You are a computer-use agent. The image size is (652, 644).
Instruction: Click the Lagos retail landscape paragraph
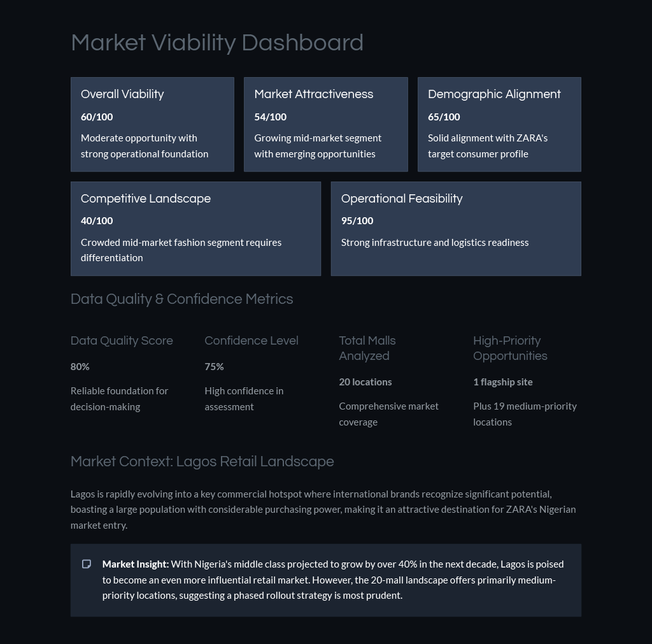coord(323,510)
